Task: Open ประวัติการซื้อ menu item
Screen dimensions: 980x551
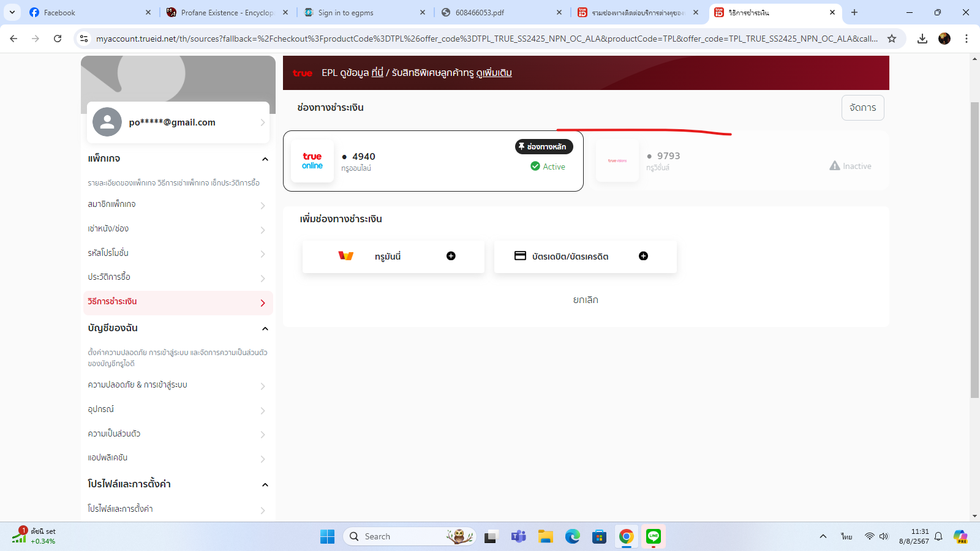Action: (178, 277)
